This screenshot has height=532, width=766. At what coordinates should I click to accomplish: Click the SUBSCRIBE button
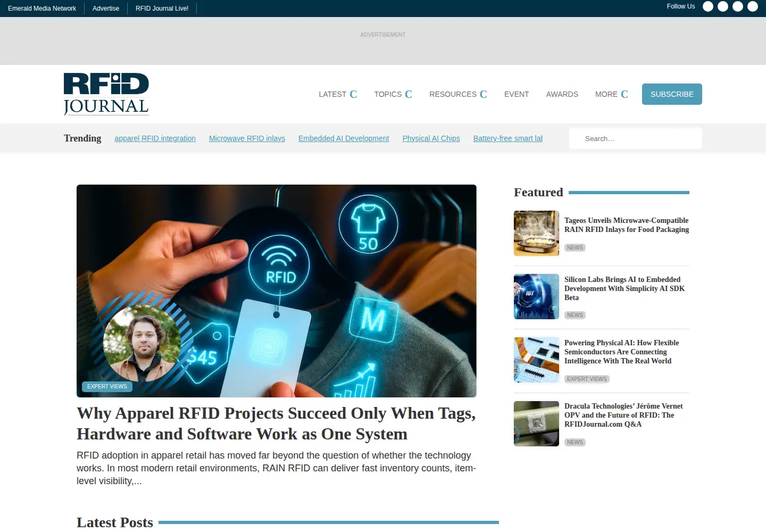click(x=672, y=94)
